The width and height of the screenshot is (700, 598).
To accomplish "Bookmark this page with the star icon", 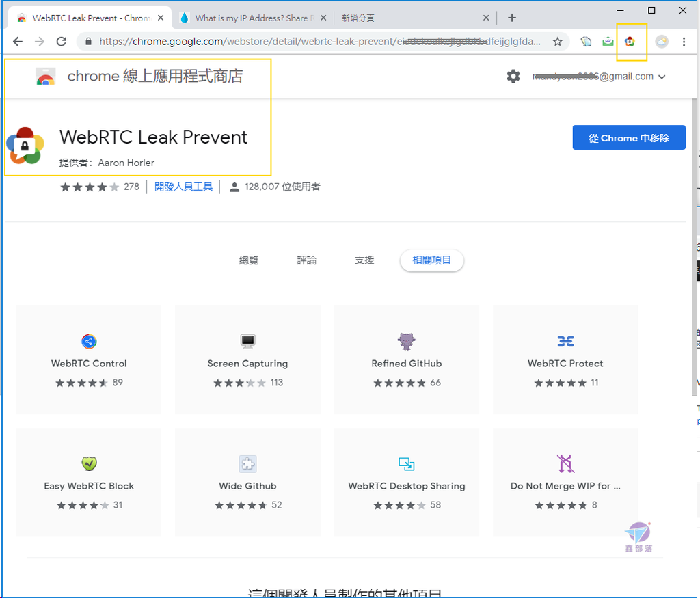I will 558,42.
